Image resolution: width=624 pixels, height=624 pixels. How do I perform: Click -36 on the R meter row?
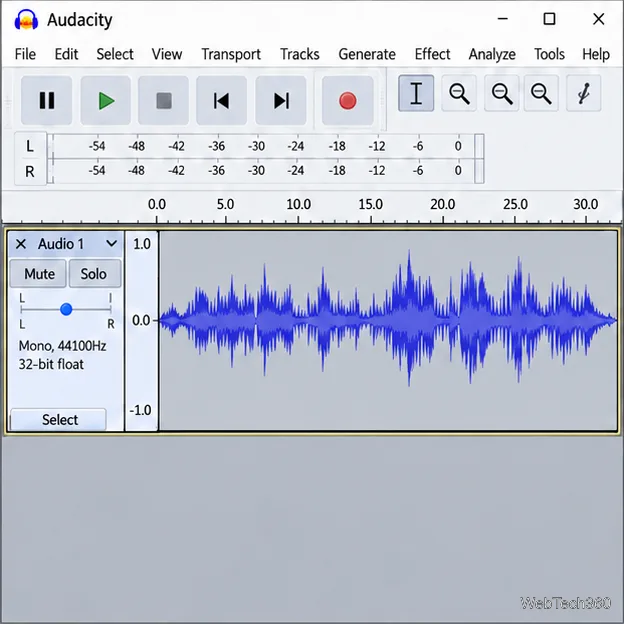click(216, 170)
